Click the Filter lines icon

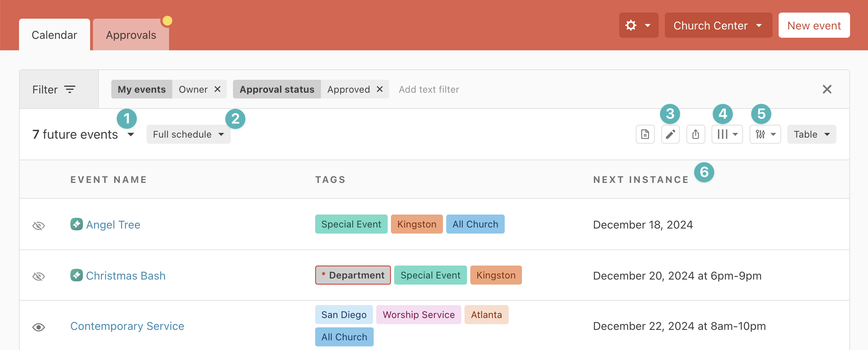(x=70, y=89)
